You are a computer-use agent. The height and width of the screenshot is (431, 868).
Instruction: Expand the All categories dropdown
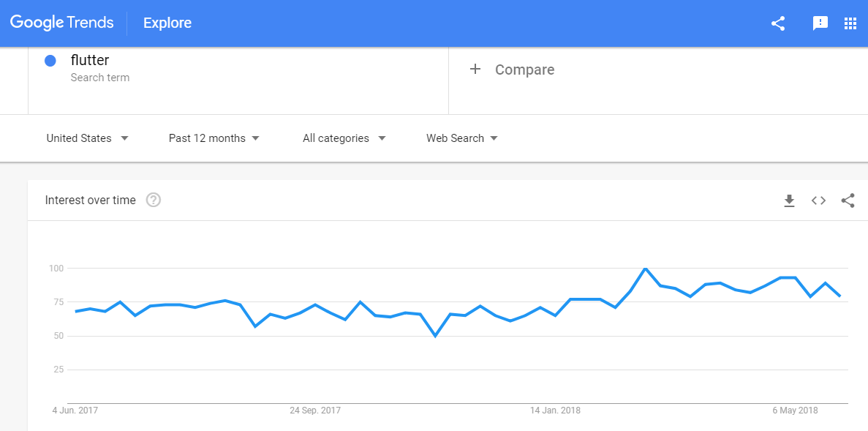[344, 138]
